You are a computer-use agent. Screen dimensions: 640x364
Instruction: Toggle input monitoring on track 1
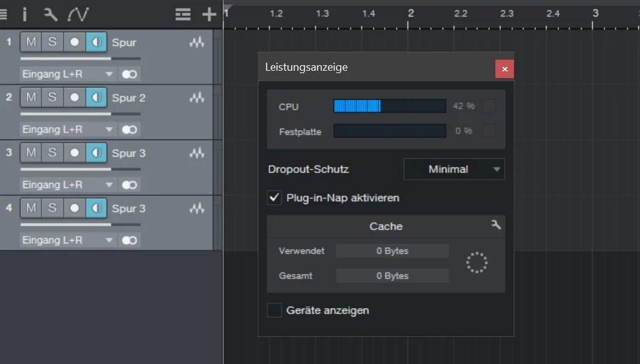pyautogui.click(x=97, y=42)
